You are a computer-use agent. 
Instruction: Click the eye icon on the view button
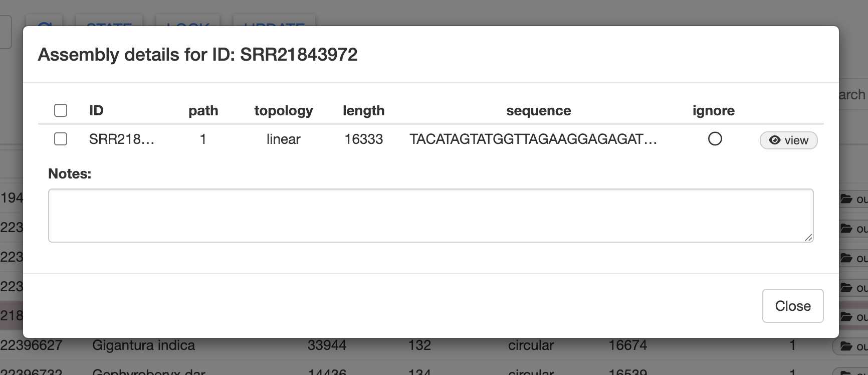tap(774, 140)
